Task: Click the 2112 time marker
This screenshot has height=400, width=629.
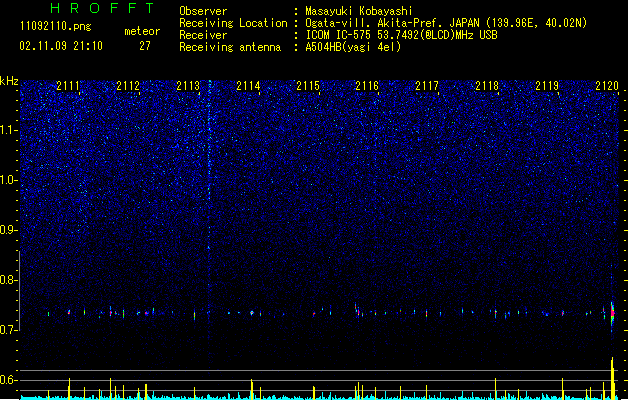Action: [x=128, y=85]
